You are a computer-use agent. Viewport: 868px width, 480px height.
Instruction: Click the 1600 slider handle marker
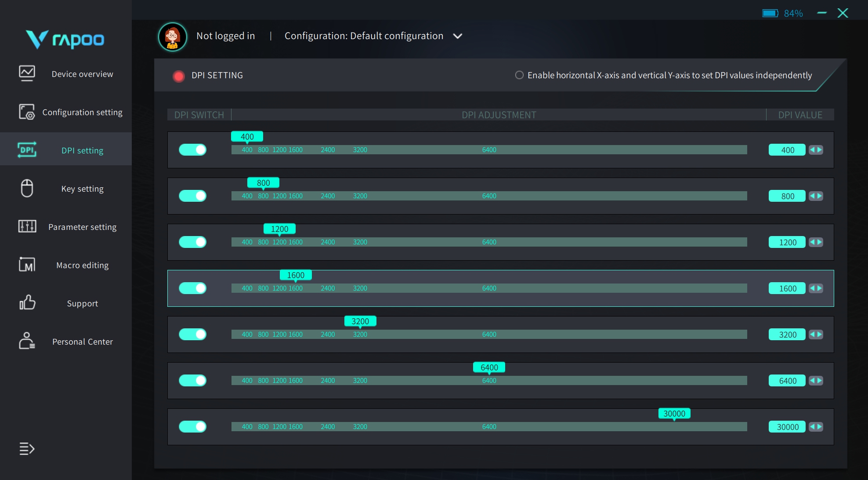click(x=296, y=275)
